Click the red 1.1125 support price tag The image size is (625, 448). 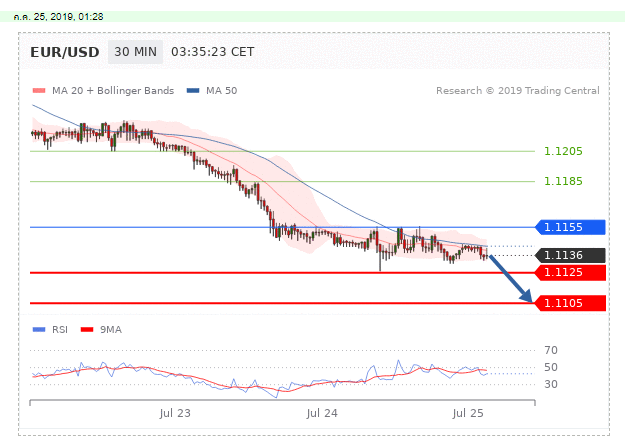pos(570,273)
